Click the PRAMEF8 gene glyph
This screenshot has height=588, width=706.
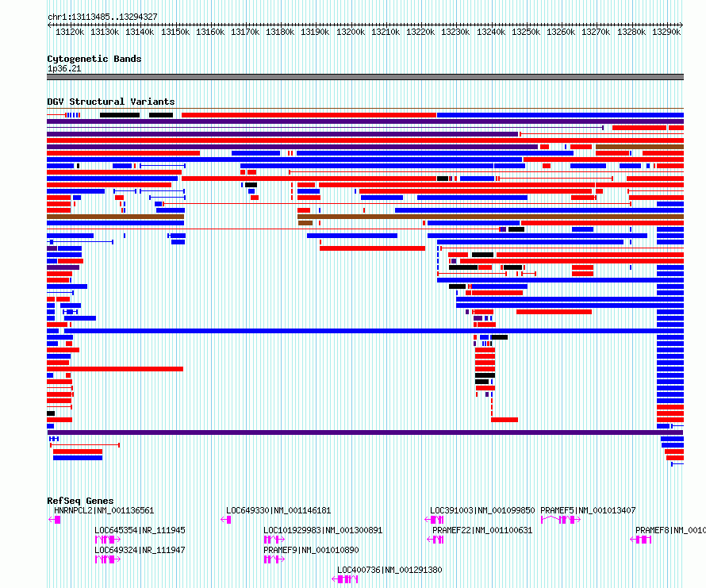point(641,540)
